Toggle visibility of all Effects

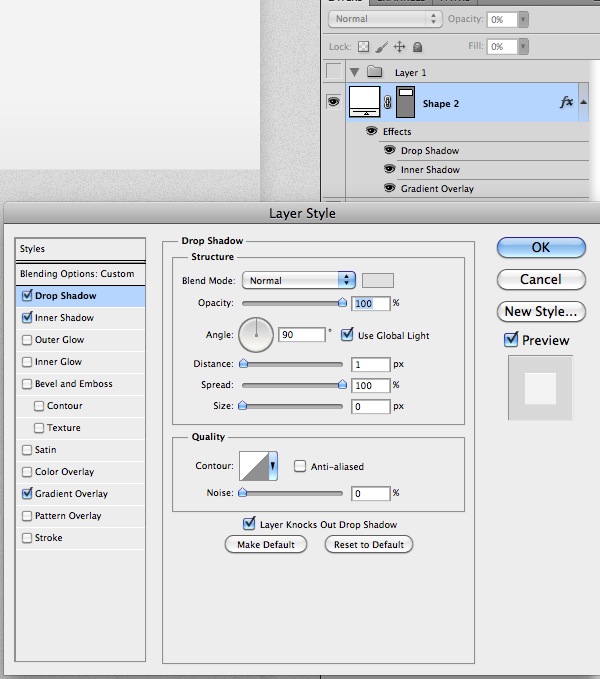371,131
